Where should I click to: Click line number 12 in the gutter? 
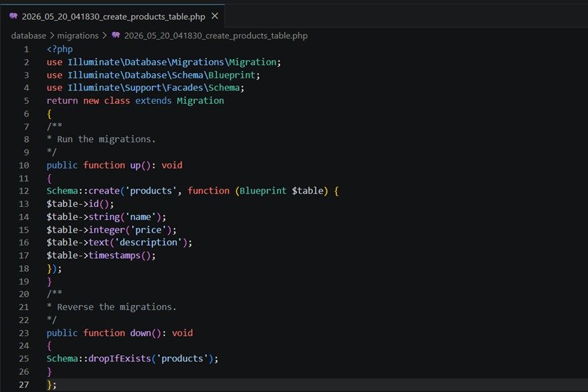click(23, 191)
